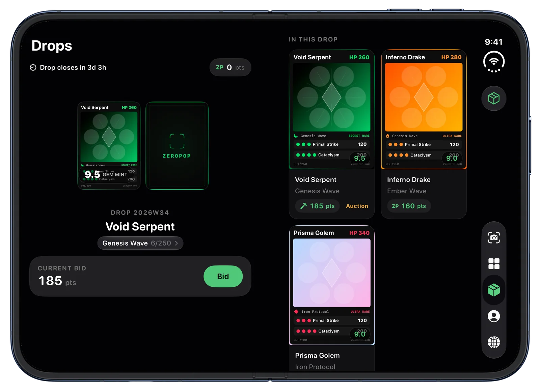Screen dimensions: 540x392
Task: Open the globe icon in sidebar
Action: (494, 342)
